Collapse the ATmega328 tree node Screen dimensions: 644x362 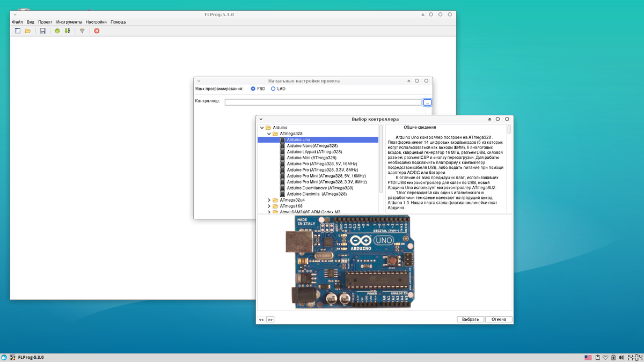point(268,134)
